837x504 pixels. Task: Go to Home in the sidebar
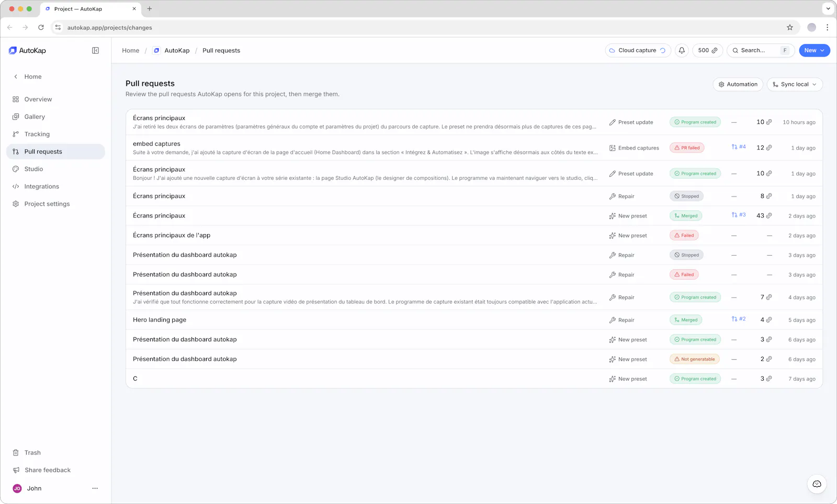55,77
